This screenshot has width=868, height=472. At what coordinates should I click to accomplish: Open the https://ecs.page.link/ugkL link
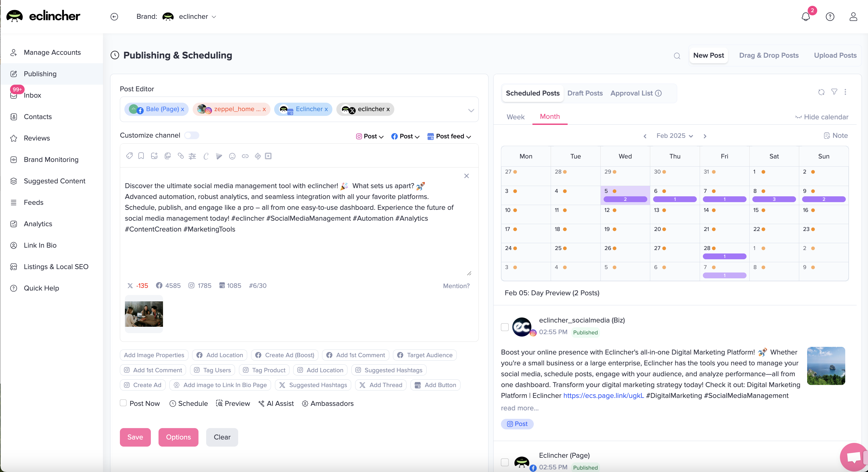pyautogui.click(x=603, y=396)
